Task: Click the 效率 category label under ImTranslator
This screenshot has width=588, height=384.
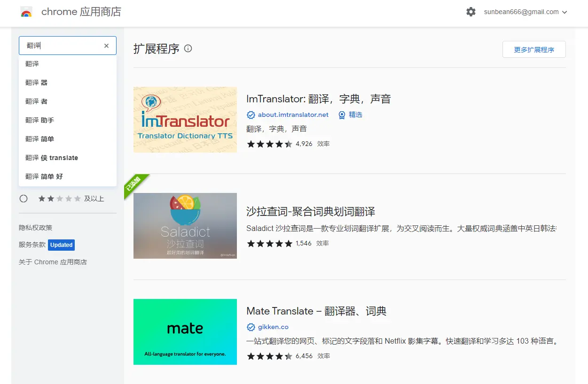Action: (x=323, y=144)
